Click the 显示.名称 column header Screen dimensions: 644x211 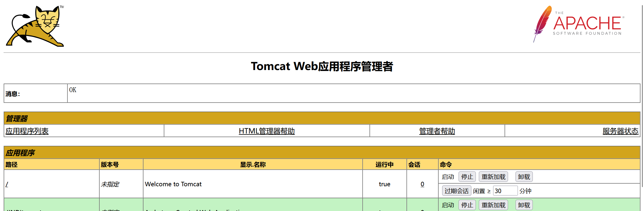(x=253, y=165)
